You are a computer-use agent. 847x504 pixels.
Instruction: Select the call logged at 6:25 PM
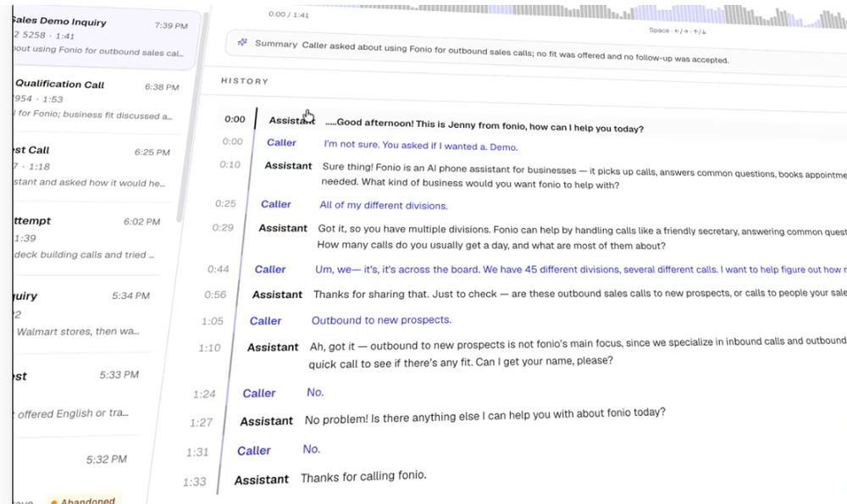point(91,166)
